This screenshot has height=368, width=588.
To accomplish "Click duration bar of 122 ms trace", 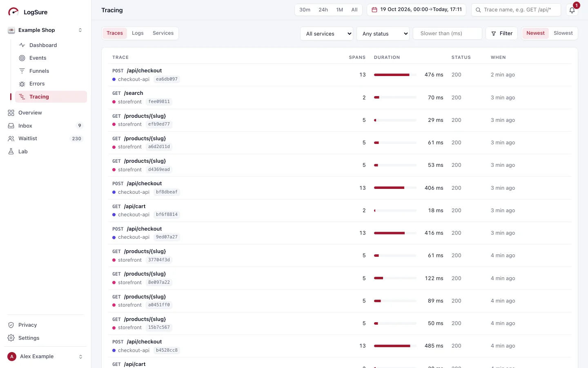I will pos(395,278).
